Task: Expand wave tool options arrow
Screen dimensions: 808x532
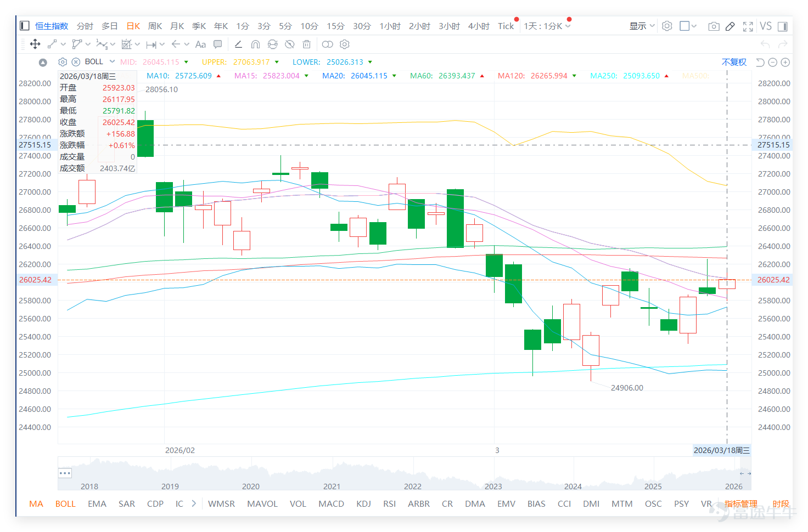Action: tap(113, 44)
